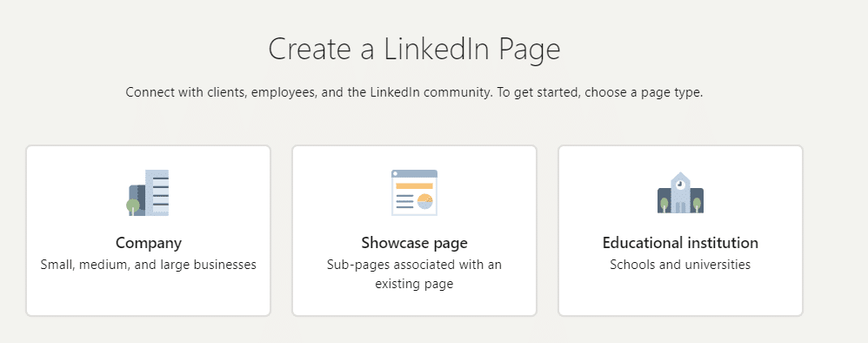This screenshot has width=868, height=343.
Task: Select the Showcase page title
Action: pos(414,243)
